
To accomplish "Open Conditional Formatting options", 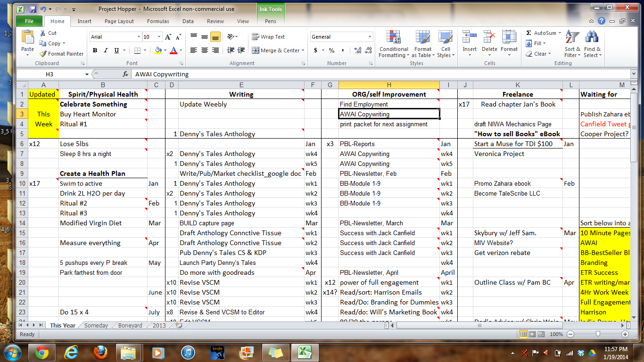I will tap(394, 44).
